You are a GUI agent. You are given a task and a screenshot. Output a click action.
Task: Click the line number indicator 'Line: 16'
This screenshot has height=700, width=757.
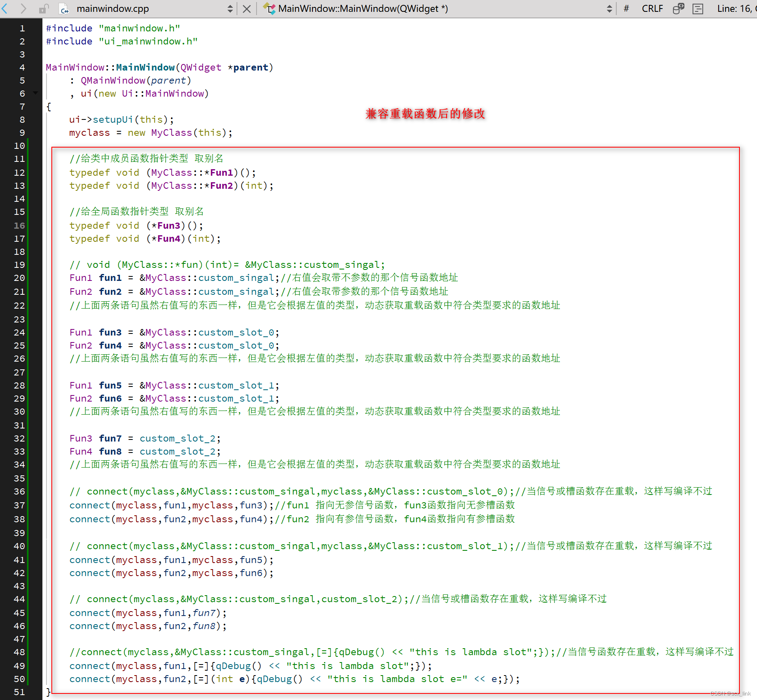(x=734, y=9)
